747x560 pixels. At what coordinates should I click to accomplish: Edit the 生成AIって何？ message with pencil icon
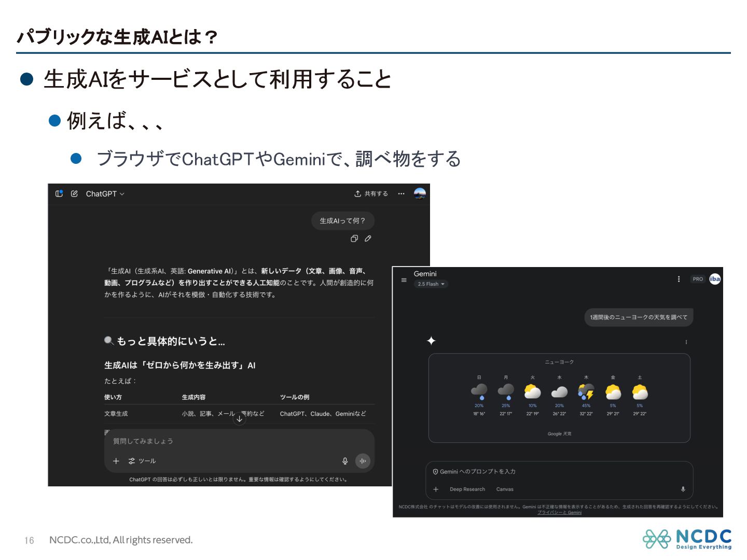coord(368,239)
